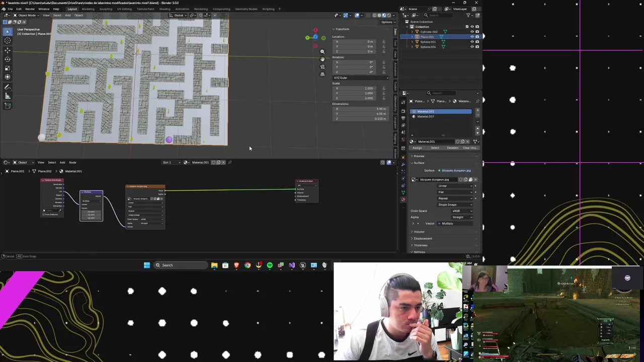Click the Blender logo menu icon
The image size is (644, 362).
coord(4,9)
